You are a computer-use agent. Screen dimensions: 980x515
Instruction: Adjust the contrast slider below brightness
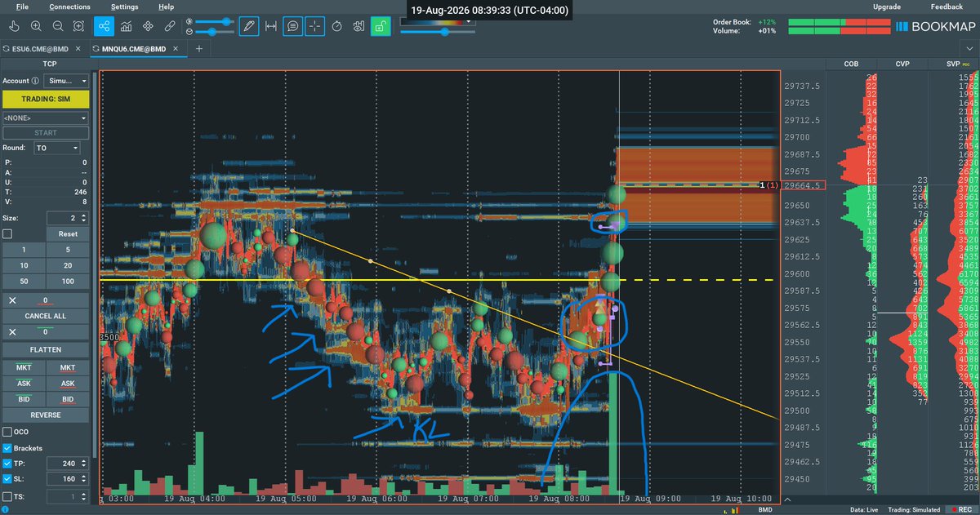pos(215,32)
